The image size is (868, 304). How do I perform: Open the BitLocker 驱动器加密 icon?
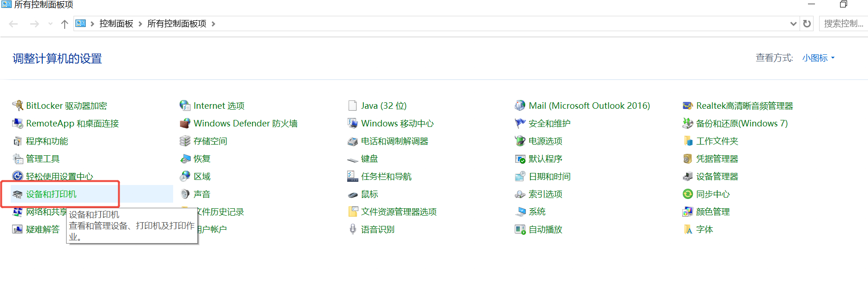pos(18,106)
